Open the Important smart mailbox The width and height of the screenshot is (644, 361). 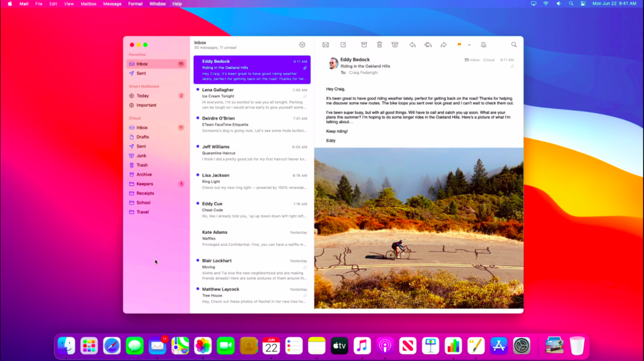coord(156,105)
